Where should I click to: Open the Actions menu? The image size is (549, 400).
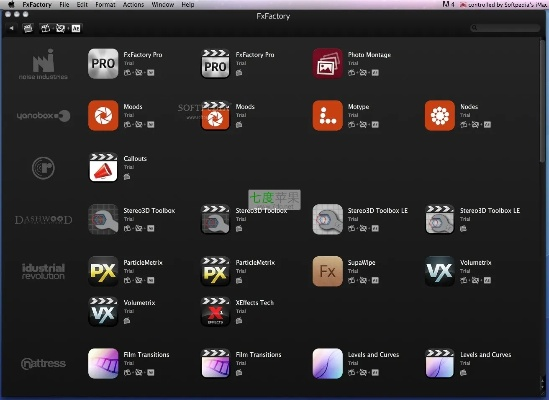(x=133, y=5)
